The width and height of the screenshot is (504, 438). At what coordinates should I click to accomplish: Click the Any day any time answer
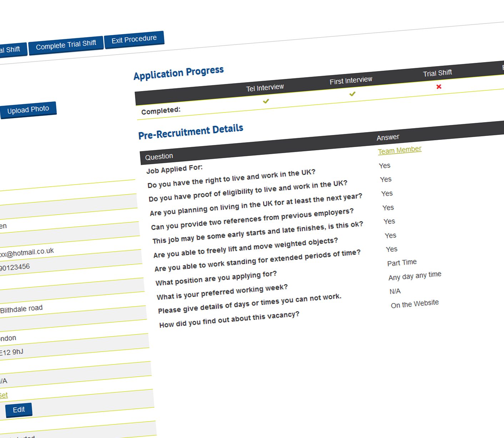point(415,276)
